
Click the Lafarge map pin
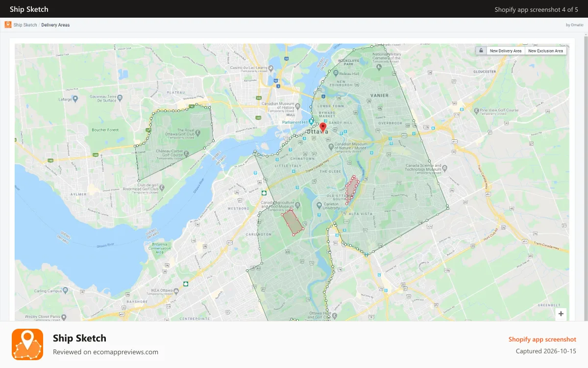76,99
